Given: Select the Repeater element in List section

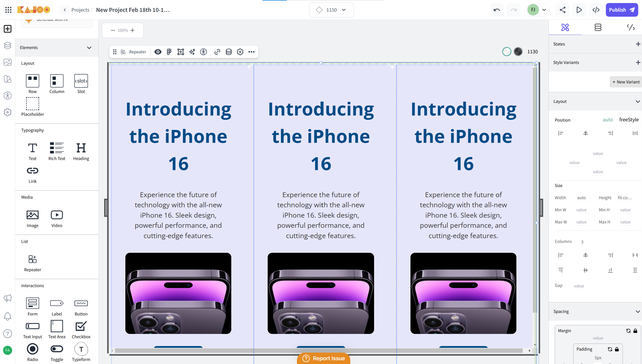Looking at the screenshot, I should tap(32, 263).
